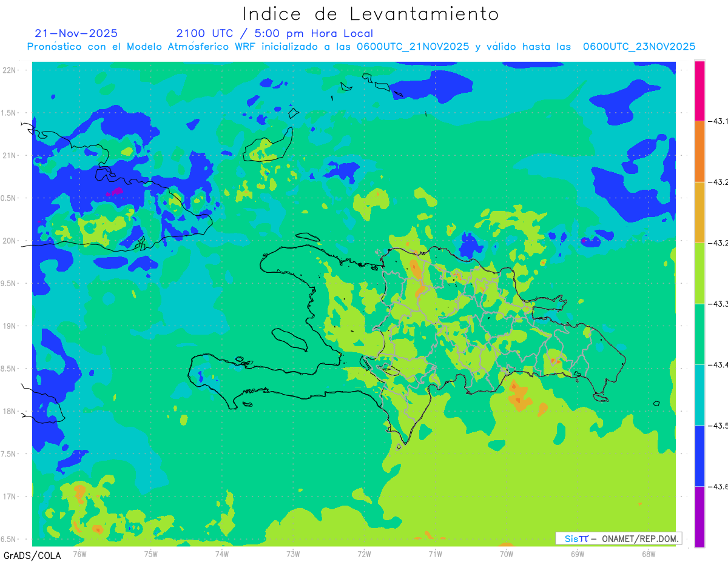
Task: Click the '-43.5' color scale value
Action: pos(718,426)
